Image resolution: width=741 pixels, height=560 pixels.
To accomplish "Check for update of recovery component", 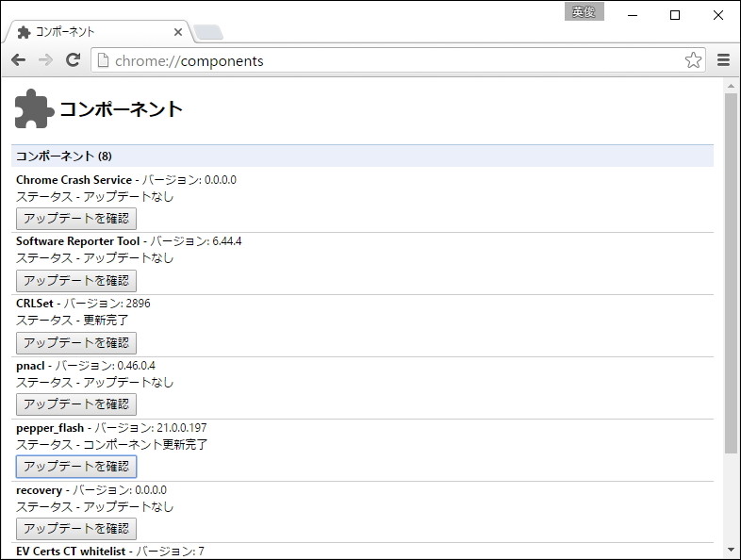I will click(76, 528).
